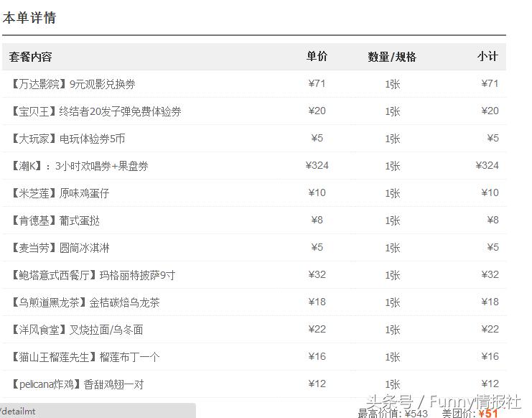Click the 1张 quantity in the 猫山王榴莲先生 row

(x=393, y=357)
